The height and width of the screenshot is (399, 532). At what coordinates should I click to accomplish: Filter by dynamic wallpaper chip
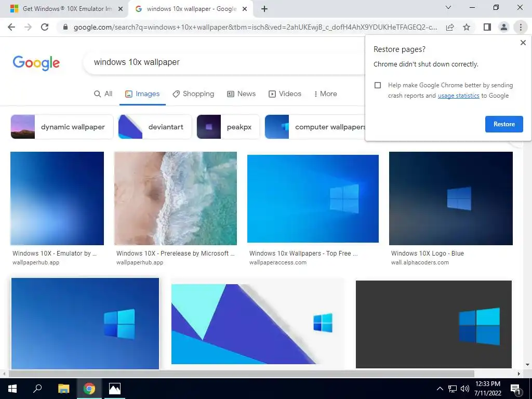62,127
